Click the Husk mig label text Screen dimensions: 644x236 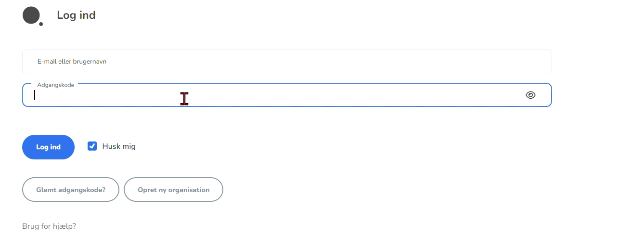pos(119,146)
